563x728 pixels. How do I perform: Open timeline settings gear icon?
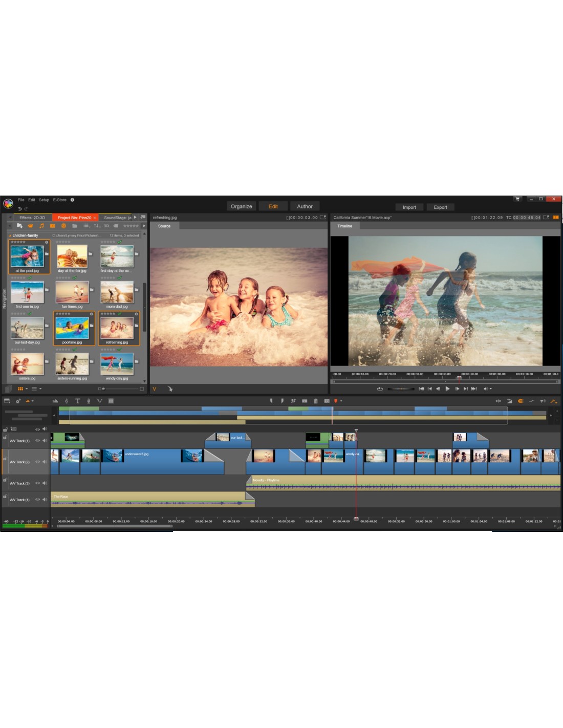point(18,401)
